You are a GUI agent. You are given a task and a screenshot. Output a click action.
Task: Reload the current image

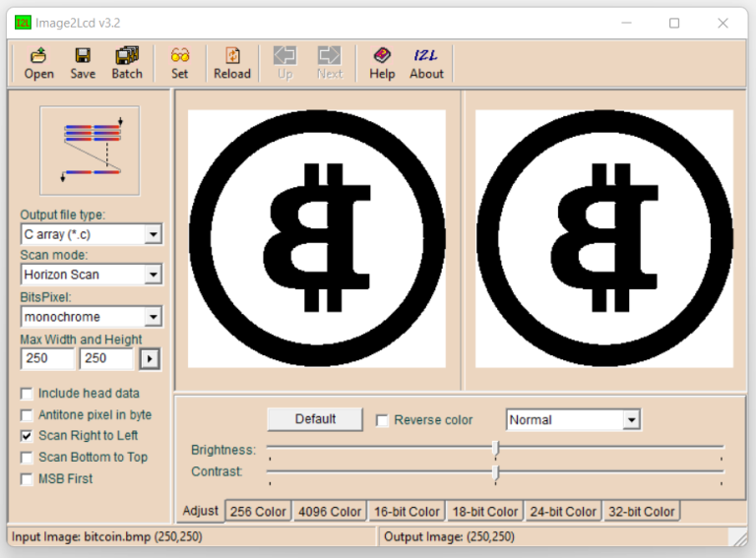[x=232, y=63]
